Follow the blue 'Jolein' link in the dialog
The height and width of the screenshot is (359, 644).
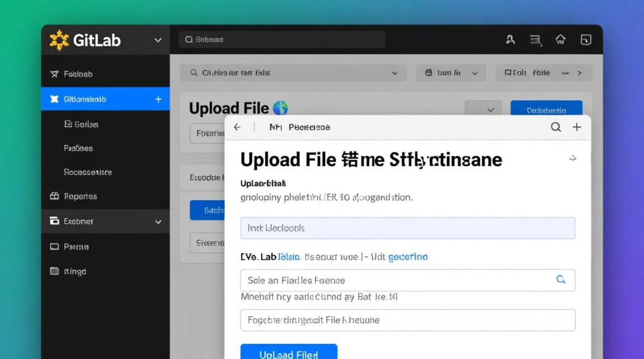click(x=289, y=257)
